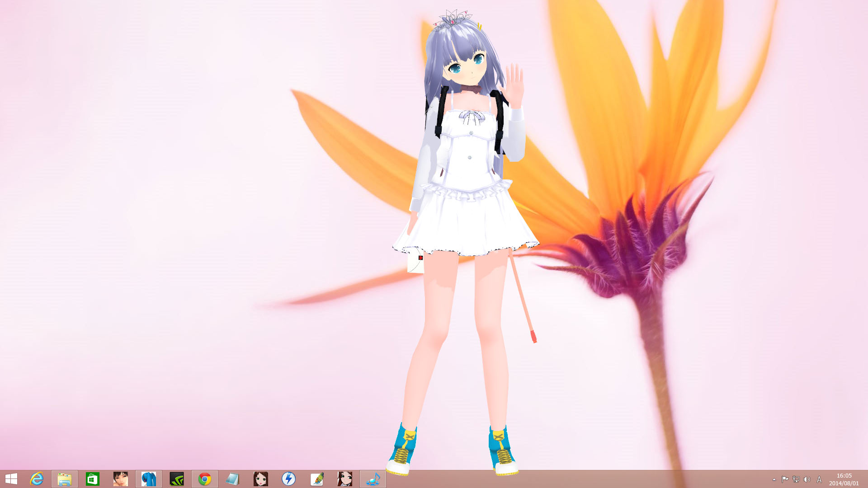The width and height of the screenshot is (868, 488).
Task: Switch to Google Chrome in the taskbar
Action: pos(205,479)
